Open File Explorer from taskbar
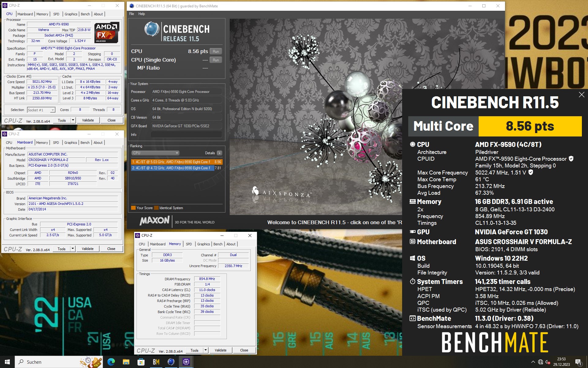Image resolution: width=588 pixels, height=368 pixels. (126, 362)
